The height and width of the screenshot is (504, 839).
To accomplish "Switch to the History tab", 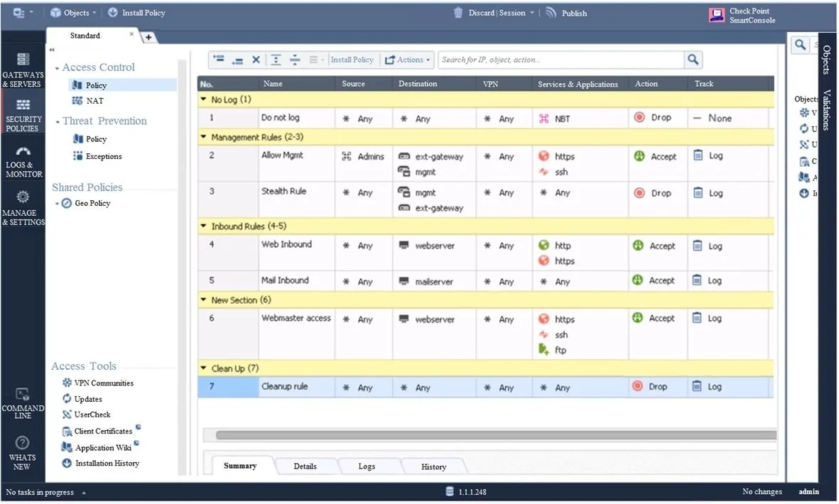I will (433, 466).
